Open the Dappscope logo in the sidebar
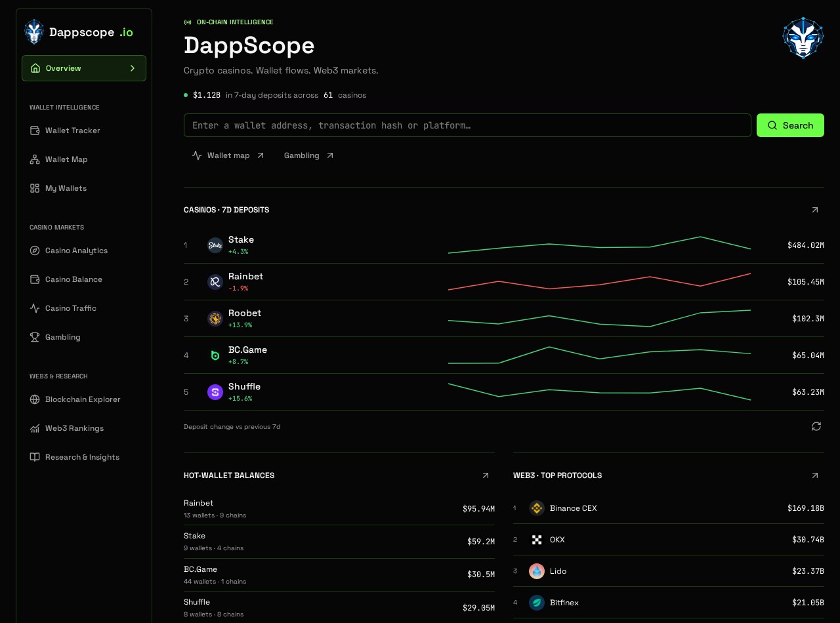Screen dimensions: 840x623 click(79, 32)
